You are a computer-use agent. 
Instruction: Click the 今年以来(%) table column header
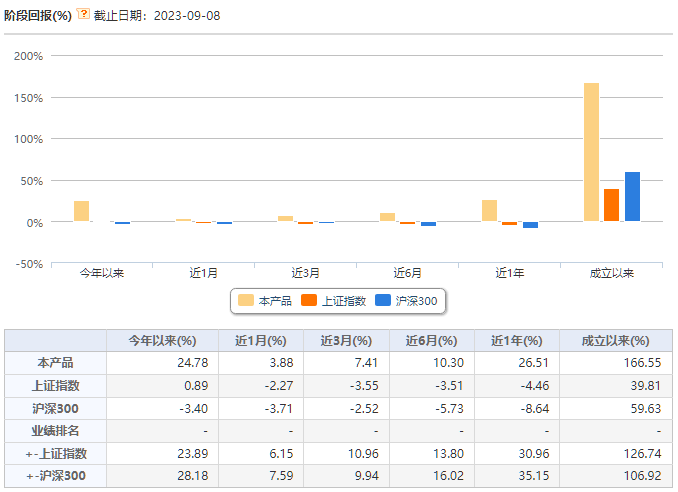[x=162, y=341]
